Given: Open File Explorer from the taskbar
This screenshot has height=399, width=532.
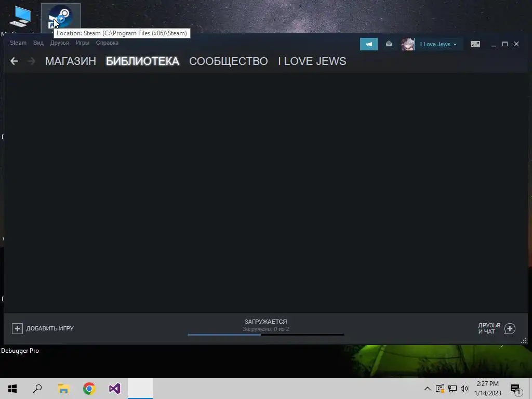Looking at the screenshot, I should pyautogui.click(x=63, y=389).
